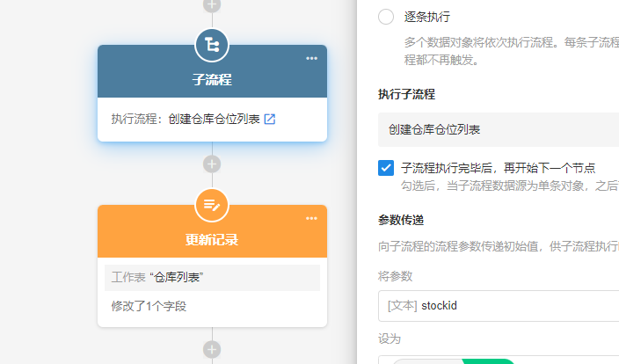Open more options on 子流程 node
The height and width of the screenshot is (364, 619).
pyautogui.click(x=311, y=59)
